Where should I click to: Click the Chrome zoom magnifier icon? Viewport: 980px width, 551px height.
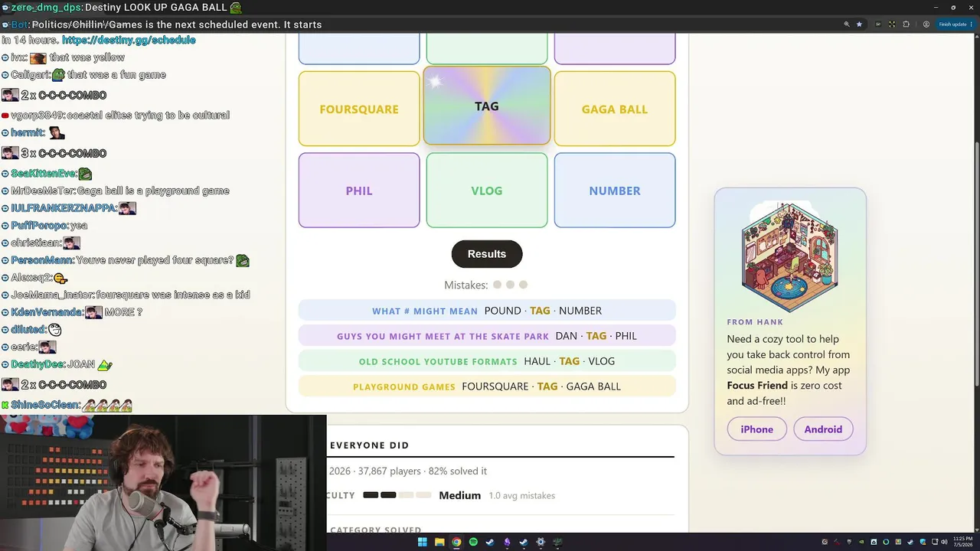[847, 24]
